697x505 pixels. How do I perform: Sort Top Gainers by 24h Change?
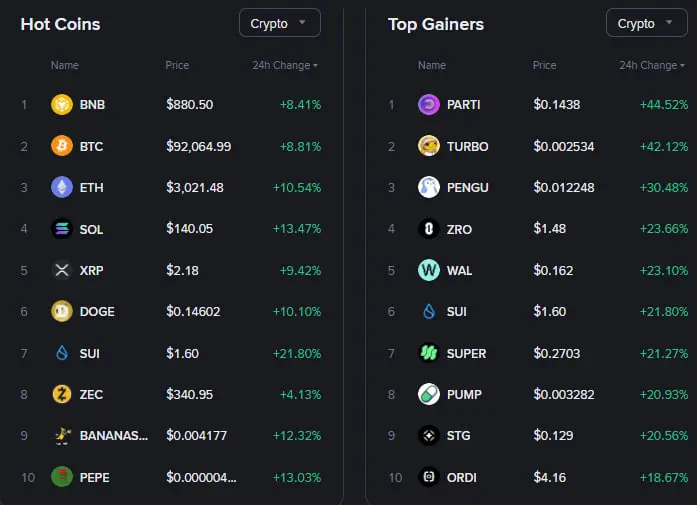coord(652,65)
